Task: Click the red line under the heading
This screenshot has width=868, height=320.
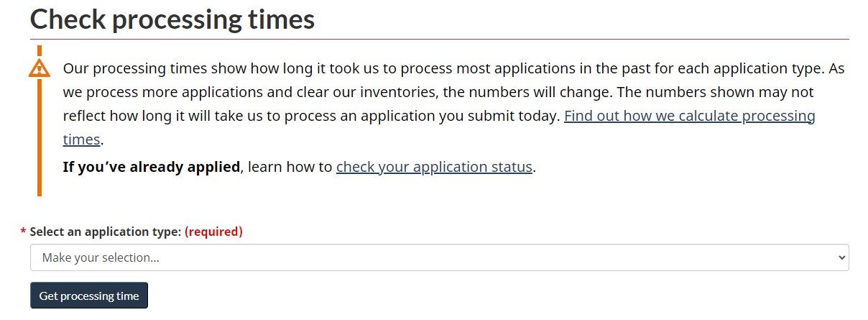Action: click(x=439, y=39)
